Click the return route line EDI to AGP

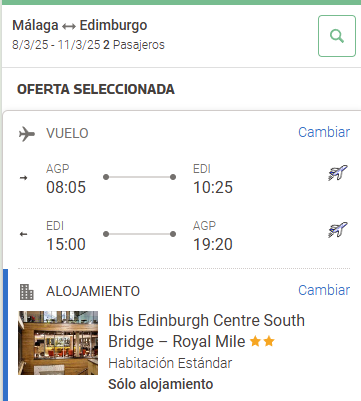(139, 234)
